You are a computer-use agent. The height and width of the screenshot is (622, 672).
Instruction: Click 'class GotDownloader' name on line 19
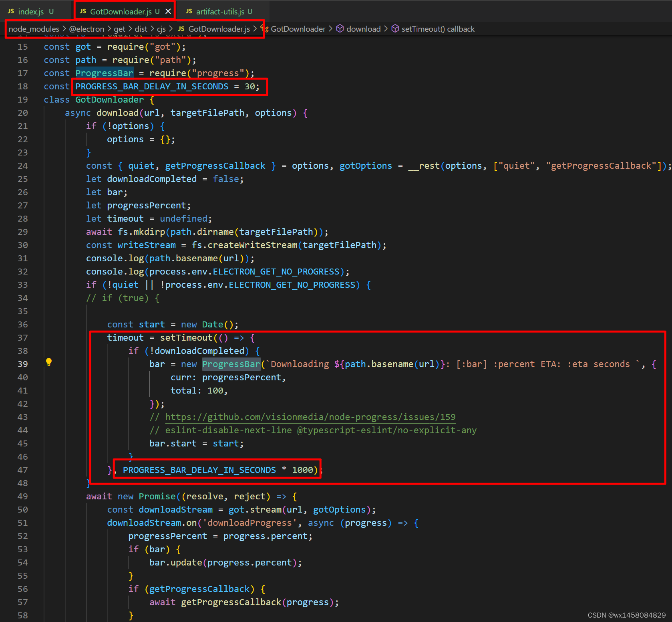(x=109, y=100)
